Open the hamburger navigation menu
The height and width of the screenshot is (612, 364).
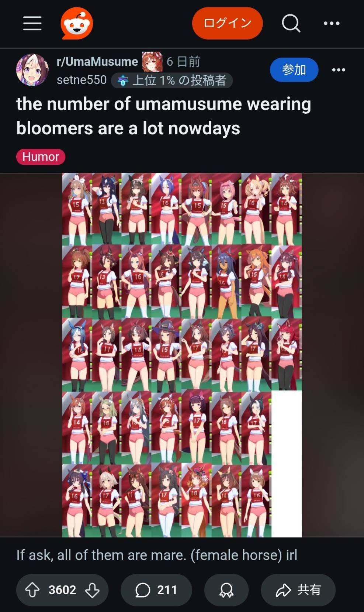coord(32,23)
